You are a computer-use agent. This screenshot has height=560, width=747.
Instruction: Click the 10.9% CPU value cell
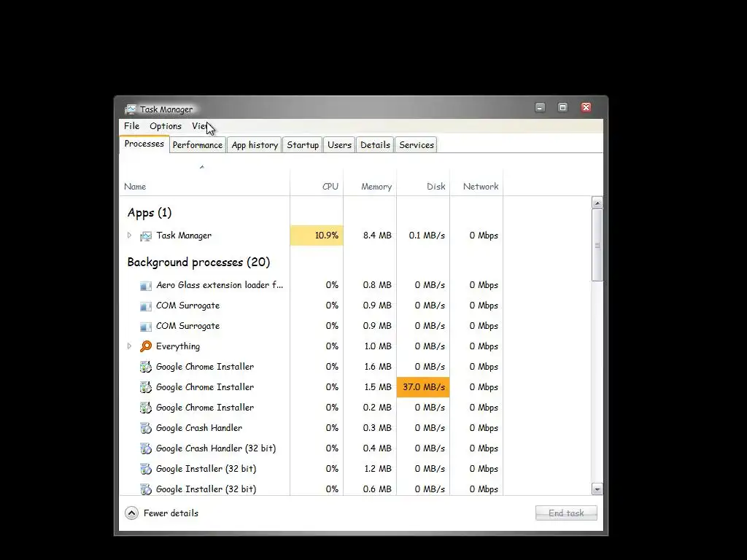tap(317, 236)
